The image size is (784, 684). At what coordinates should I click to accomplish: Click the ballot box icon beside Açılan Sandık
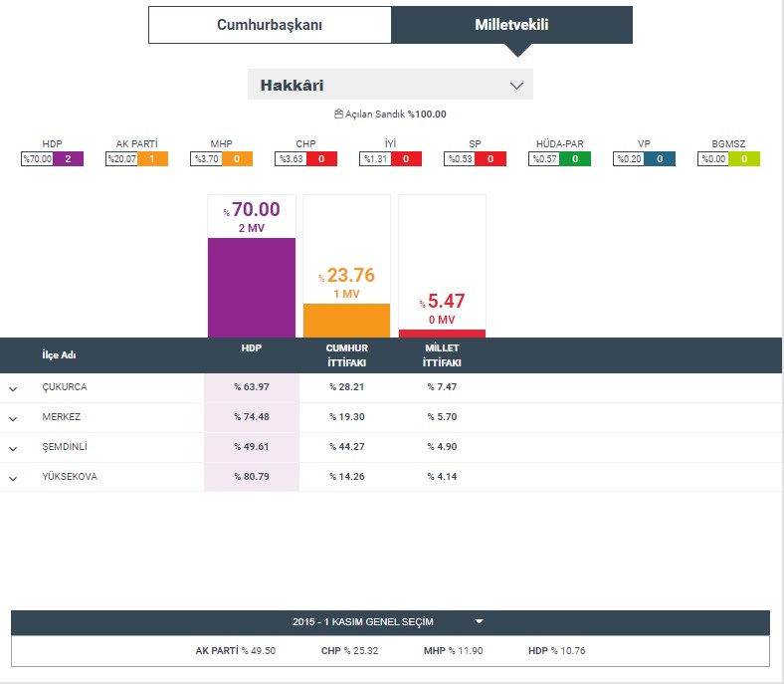coord(338,114)
